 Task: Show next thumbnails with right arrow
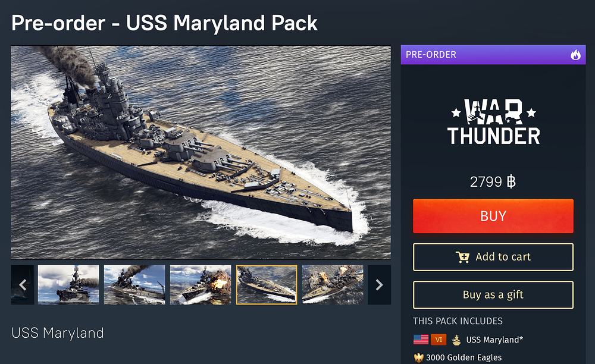[379, 285]
